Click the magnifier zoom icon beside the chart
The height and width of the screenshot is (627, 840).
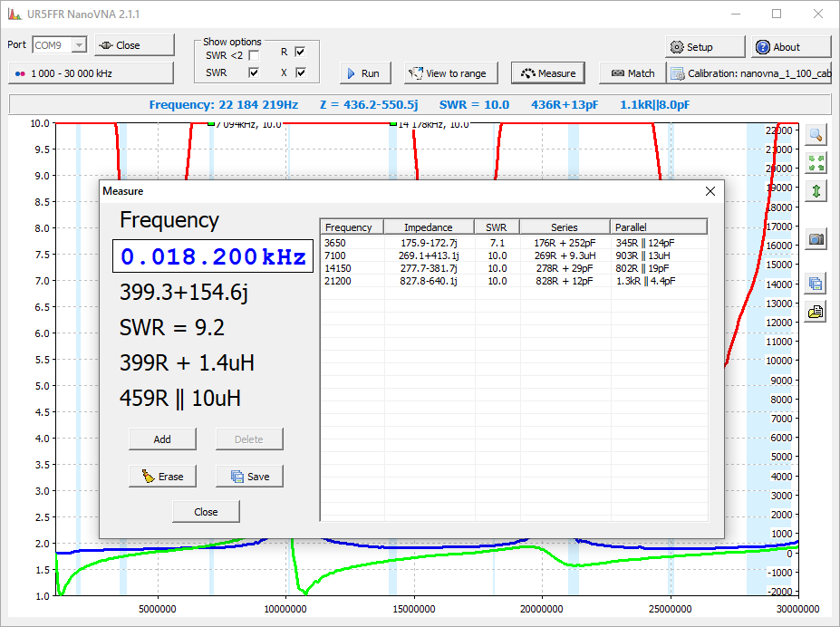(816, 135)
